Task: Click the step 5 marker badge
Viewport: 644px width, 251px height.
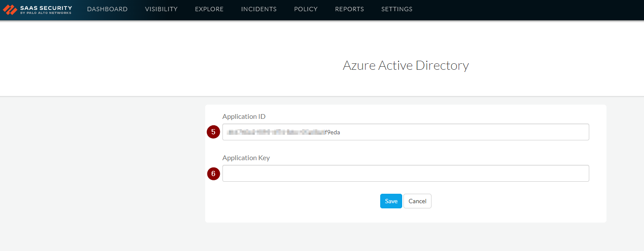Action: (213, 132)
